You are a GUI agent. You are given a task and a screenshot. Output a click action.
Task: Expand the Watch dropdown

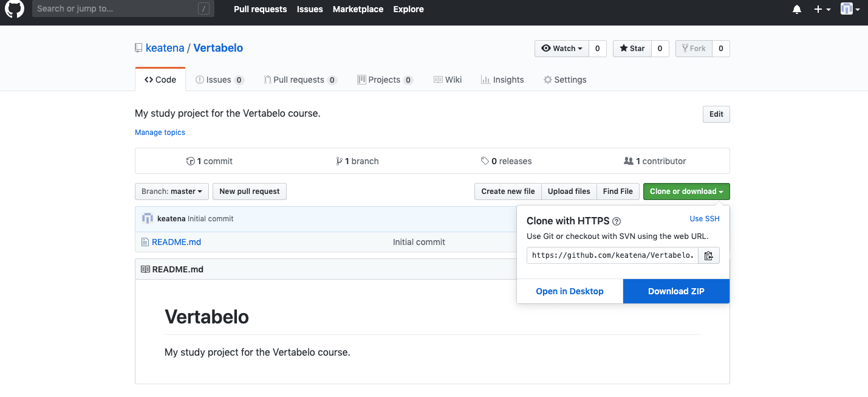(561, 48)
